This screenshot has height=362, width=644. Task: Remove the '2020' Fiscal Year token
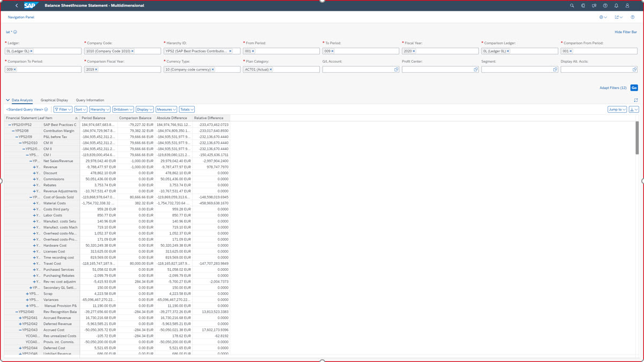click(414, 51)
